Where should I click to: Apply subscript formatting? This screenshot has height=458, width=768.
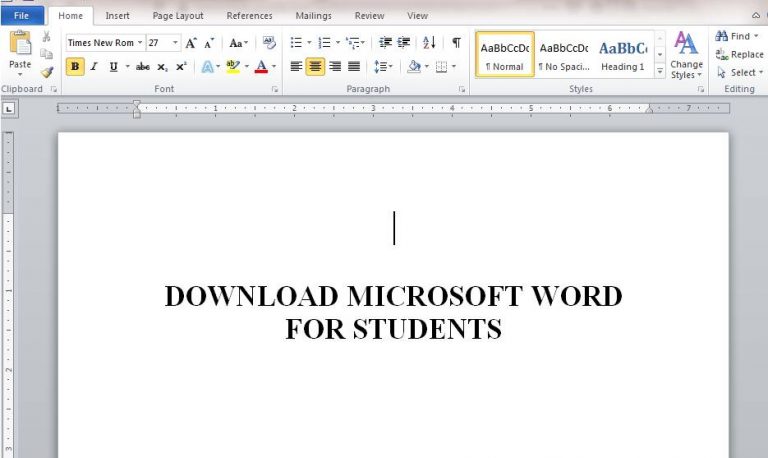[162, 67]
